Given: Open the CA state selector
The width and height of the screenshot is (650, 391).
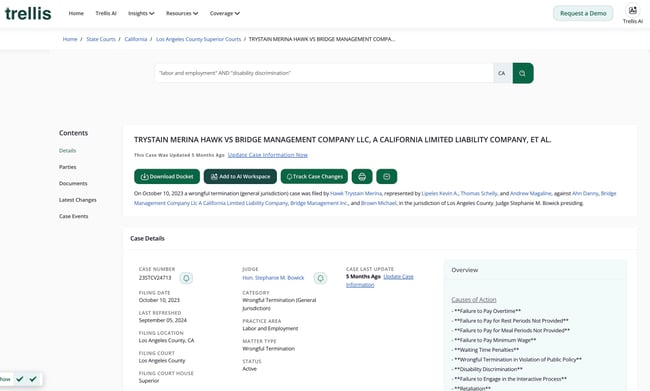Looking at the screenshot, I should pyautogui.click(x=502, y=73).
